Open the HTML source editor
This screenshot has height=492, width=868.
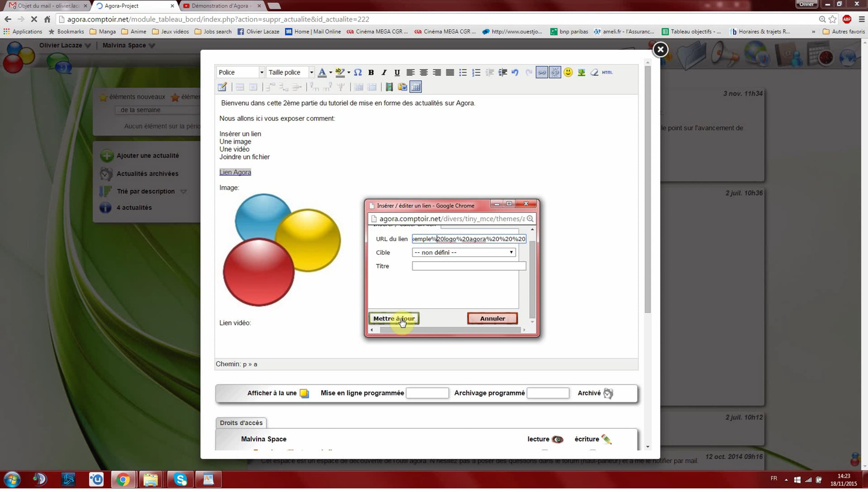point(607,72)
